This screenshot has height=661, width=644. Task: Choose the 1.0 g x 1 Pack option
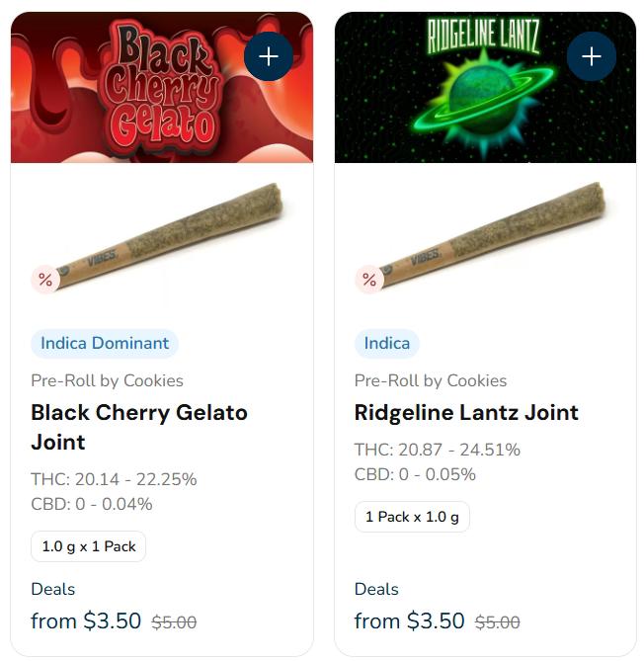89,546
